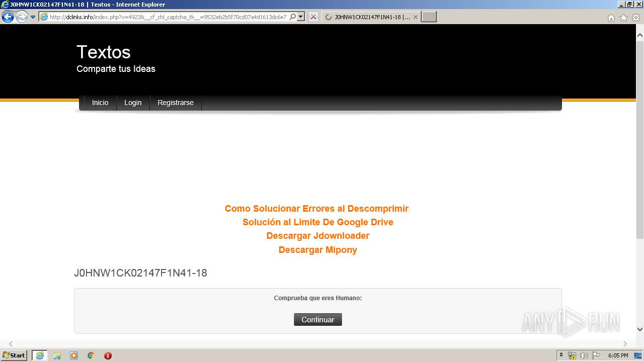This screenshot has width=644, height=362.
Task: Show hidden tray icons arrow
Action: (561, 355)
